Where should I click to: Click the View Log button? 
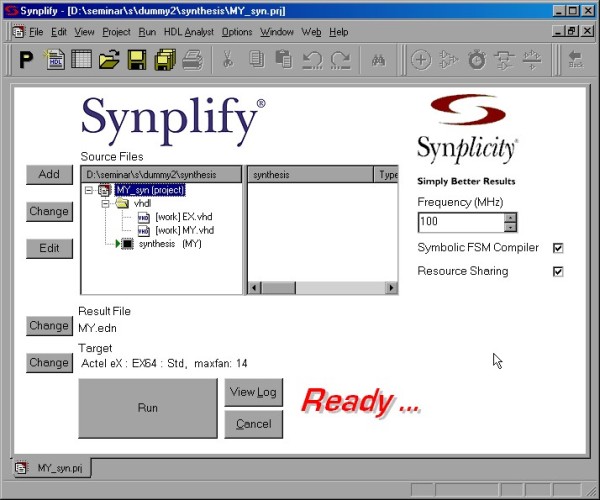coord(253,393)
